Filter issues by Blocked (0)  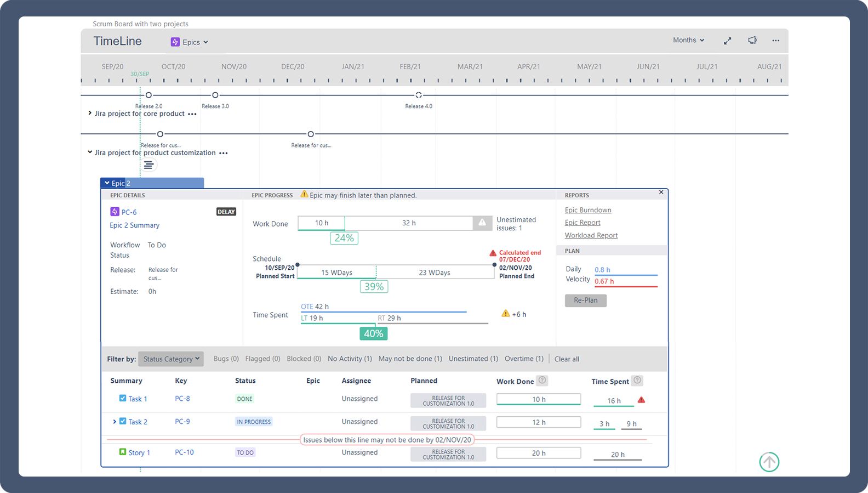pos(304,359)
